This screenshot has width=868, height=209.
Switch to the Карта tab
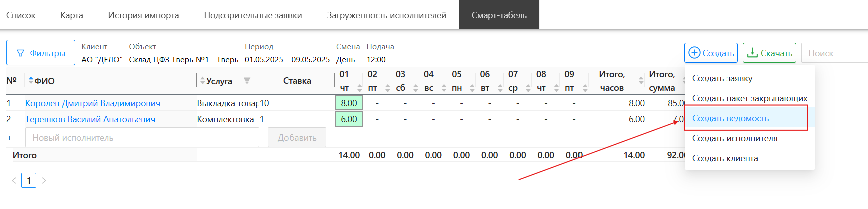click(72, 15)
